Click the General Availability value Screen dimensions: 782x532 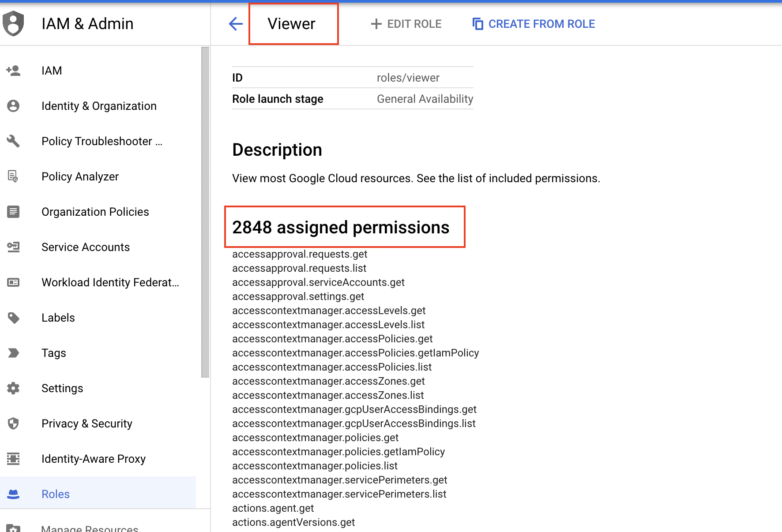click(425, 99)
